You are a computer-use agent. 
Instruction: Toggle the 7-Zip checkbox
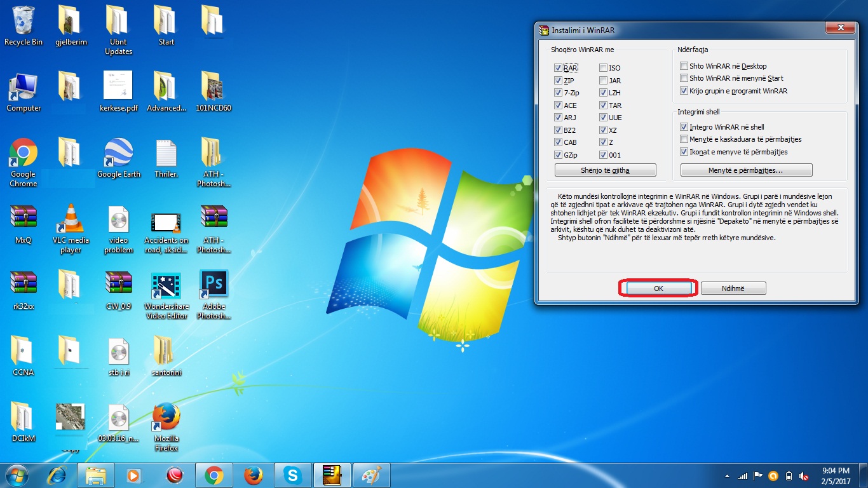558,93
